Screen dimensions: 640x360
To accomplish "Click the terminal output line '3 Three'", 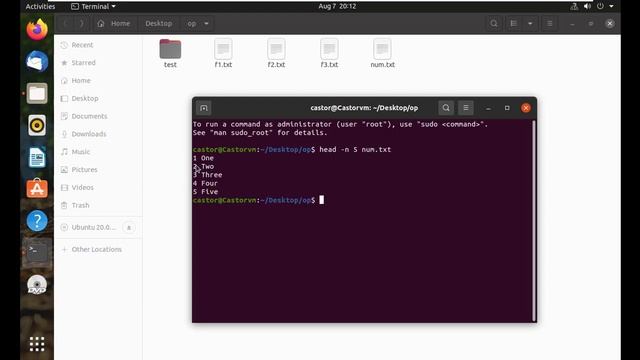I will coord(208,175).
